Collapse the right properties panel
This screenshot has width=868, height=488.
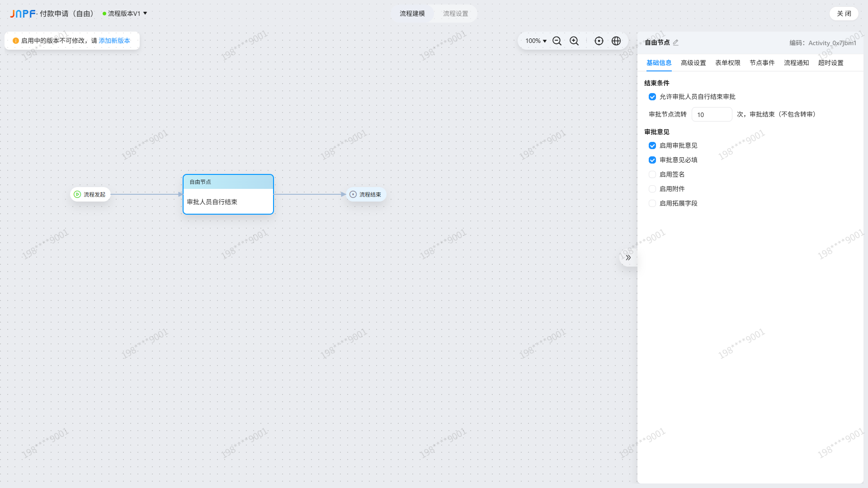[x=628, y=258]
